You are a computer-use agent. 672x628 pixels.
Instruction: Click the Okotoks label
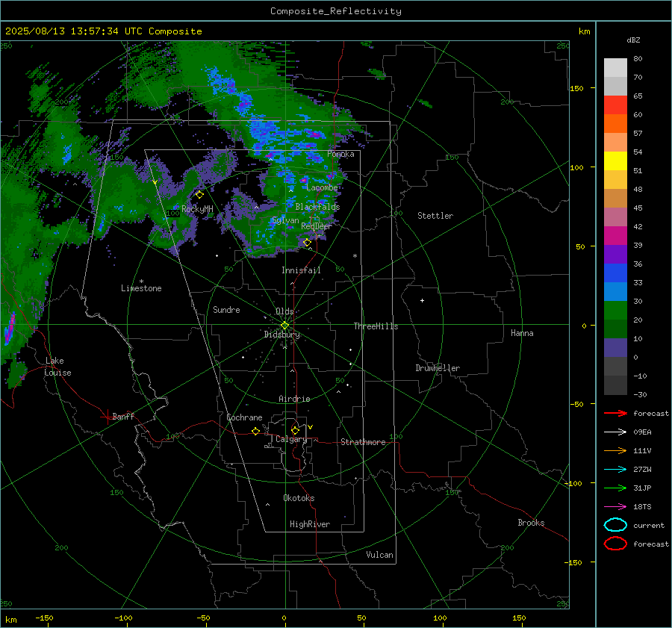click(299, 498)
